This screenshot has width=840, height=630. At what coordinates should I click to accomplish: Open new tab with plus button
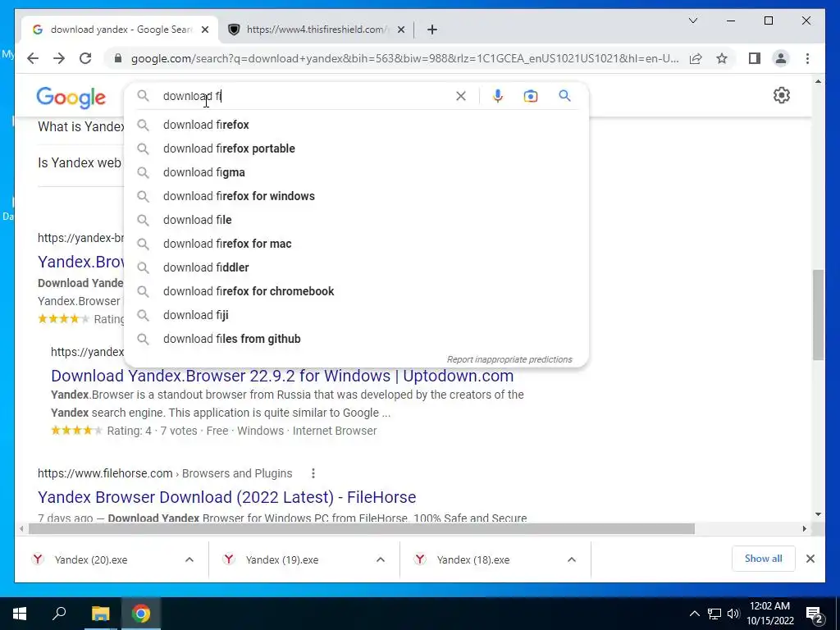[432, 30]
